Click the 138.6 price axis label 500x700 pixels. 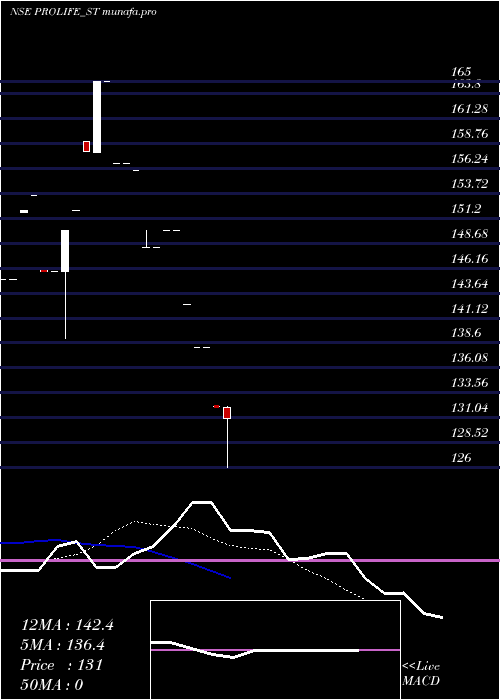(466, 333)
